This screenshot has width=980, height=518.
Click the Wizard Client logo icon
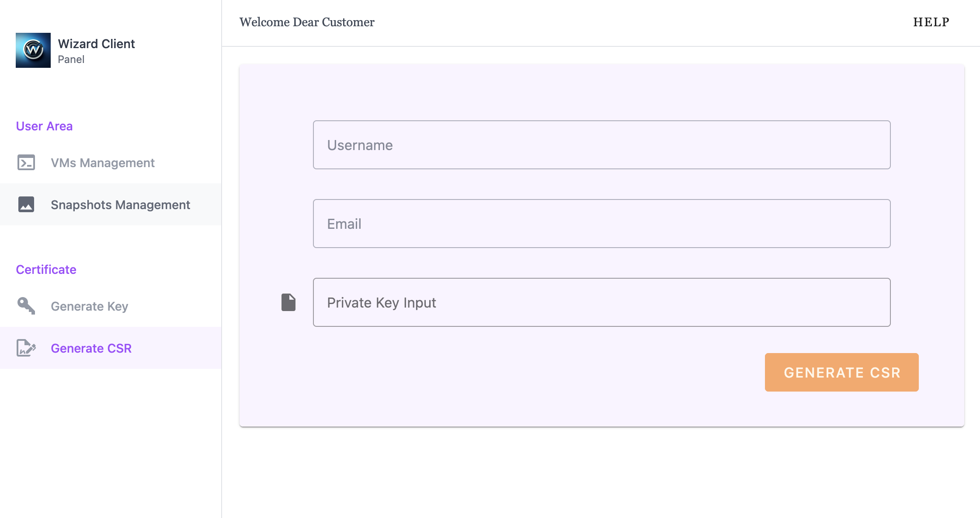33,50
